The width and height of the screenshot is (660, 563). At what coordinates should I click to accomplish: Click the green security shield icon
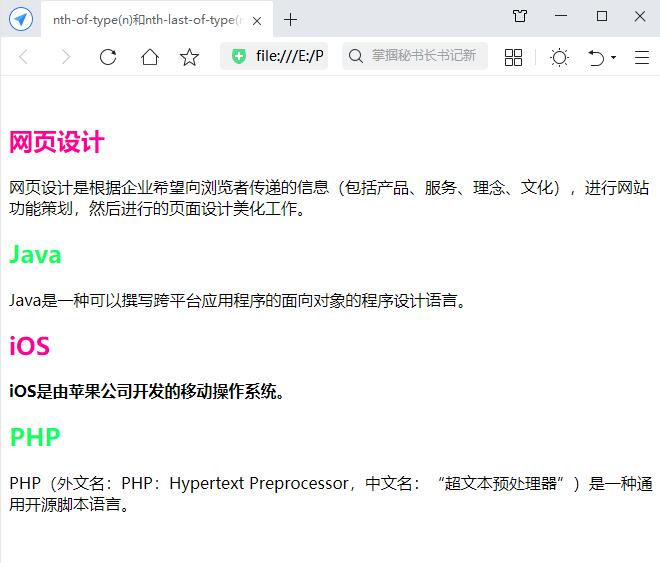tap(239, 56)
